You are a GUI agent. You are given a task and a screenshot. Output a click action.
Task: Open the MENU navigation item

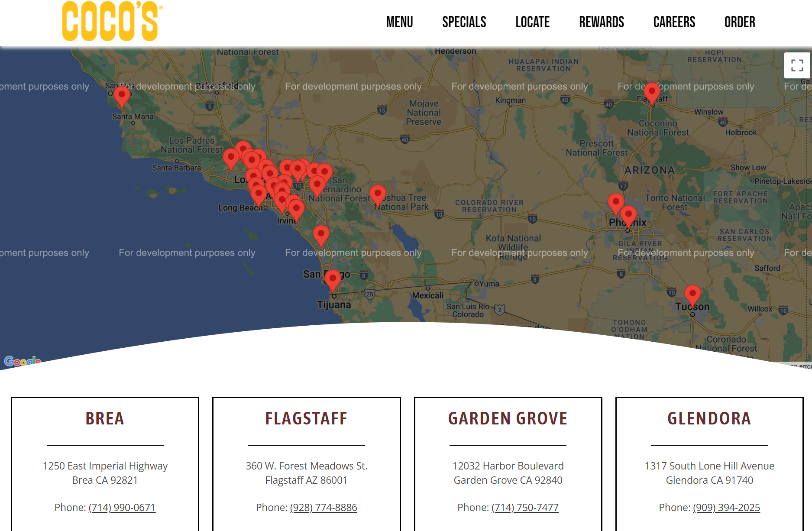point(399,22)
